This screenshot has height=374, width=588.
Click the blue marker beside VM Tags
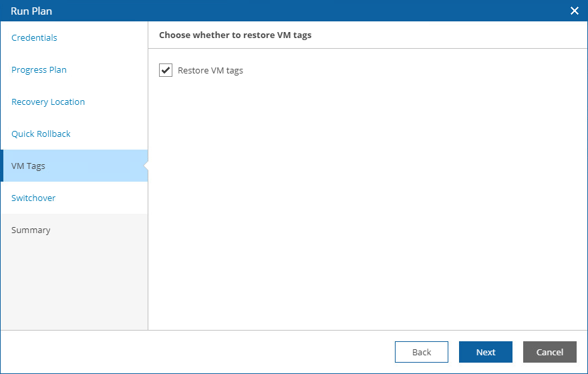(2, 166)
